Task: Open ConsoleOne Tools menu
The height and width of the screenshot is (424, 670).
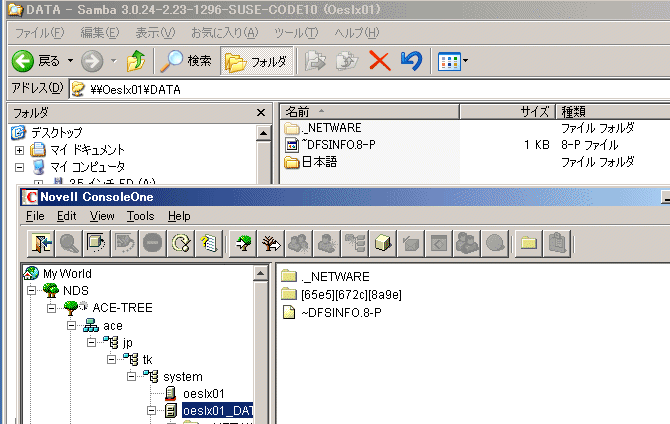Action: click(141, 216)
